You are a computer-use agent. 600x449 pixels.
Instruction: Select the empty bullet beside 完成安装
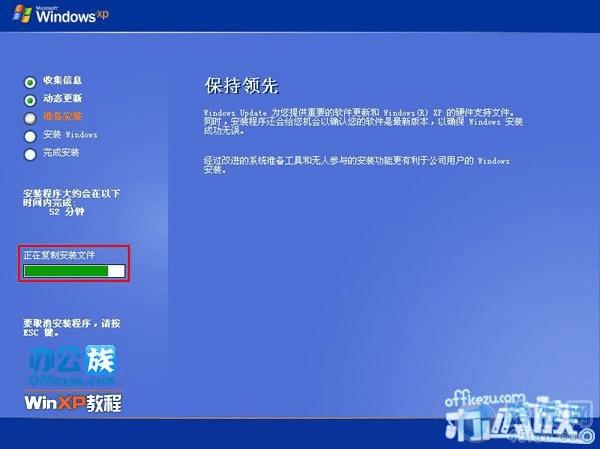[x=30, y=154]
